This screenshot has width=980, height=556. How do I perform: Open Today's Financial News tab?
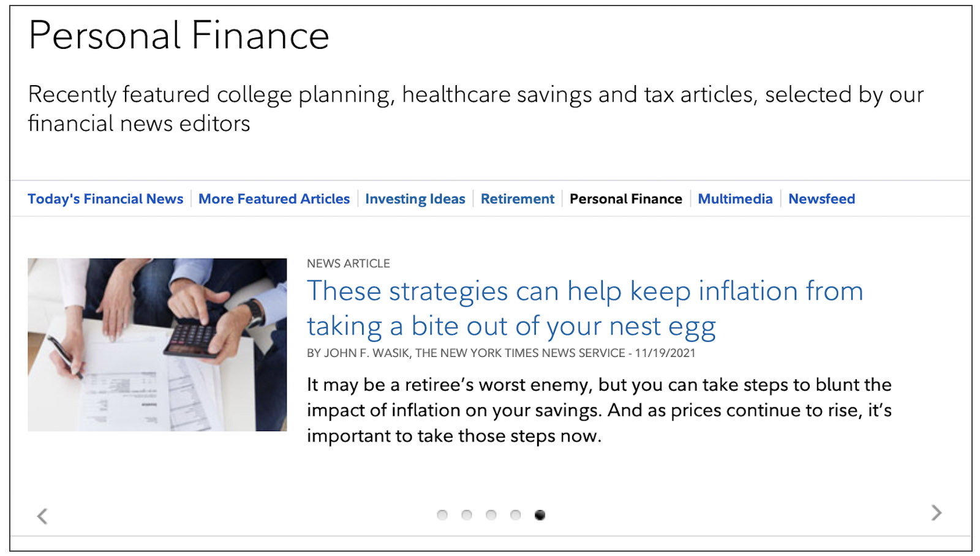pos(105,199)
